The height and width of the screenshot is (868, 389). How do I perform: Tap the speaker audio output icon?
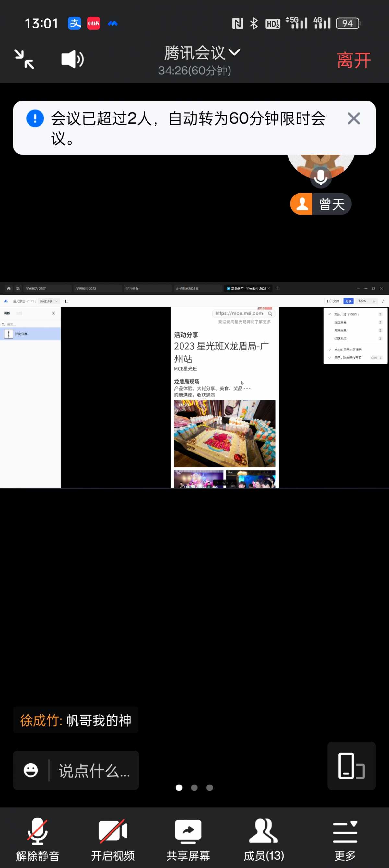point(72,60)
